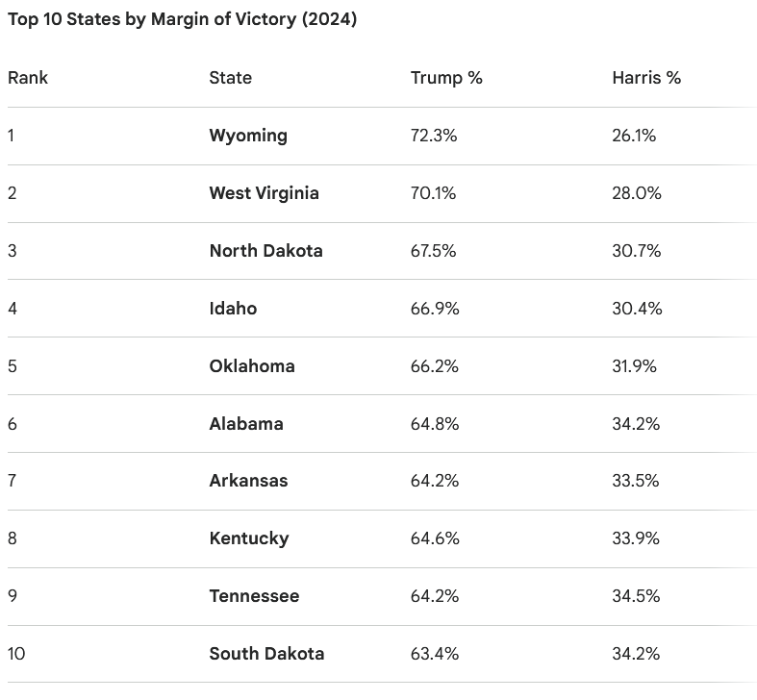
Task: Click West Virginia's 28.0% Harris value
Action: coord(637,193)
